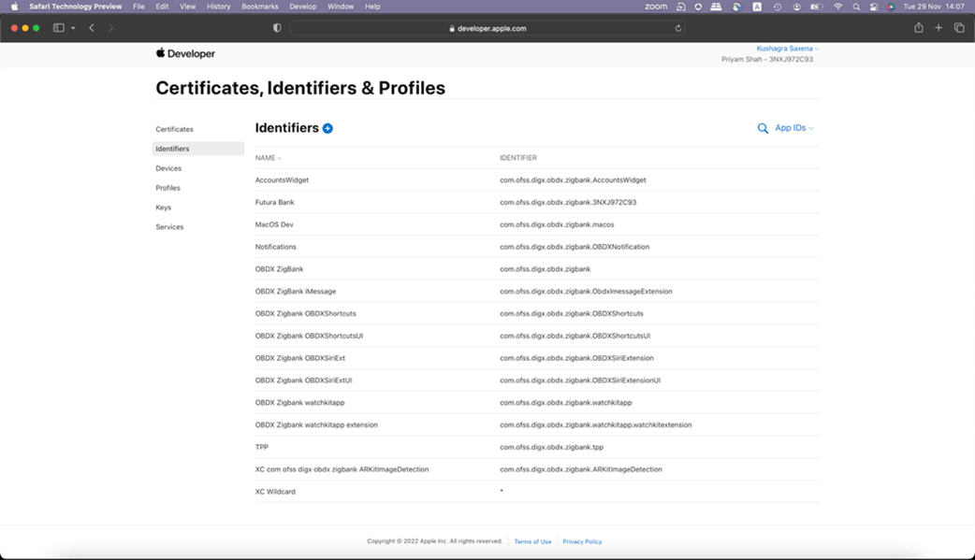Click the Share icon in Safari toolbar
The height and width of the screenshot is (560, 975).
[x=919, y=28]
